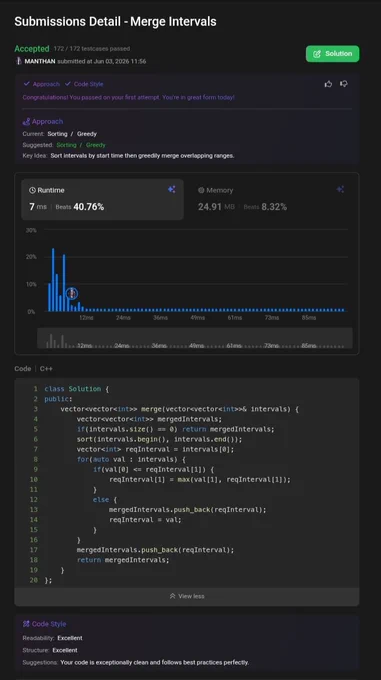Click '172 / 172 testcases passed' text
The image size is (381, 680).
[x=92, y=49]
